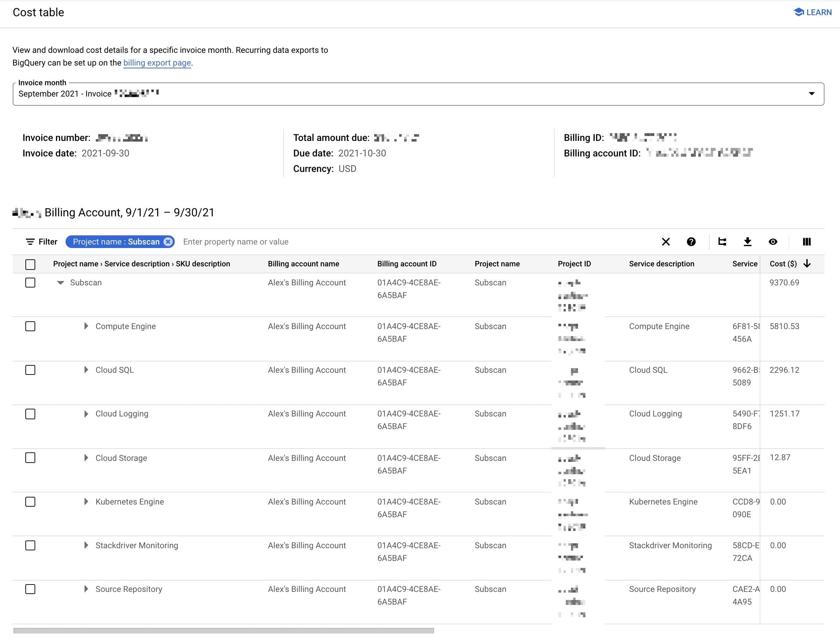The image size is (840, 643).
Task: Open the Invoice month dropdown
Action: point(811,94)
